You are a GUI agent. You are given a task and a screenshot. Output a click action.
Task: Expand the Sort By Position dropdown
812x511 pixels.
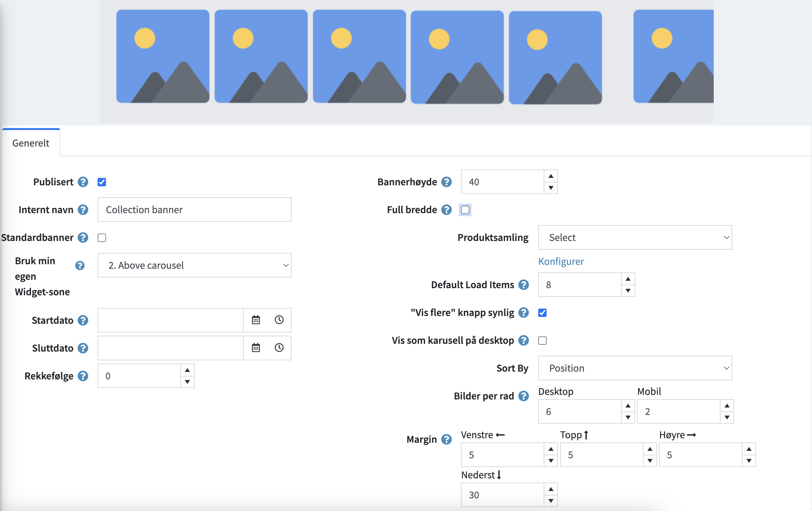635,368
